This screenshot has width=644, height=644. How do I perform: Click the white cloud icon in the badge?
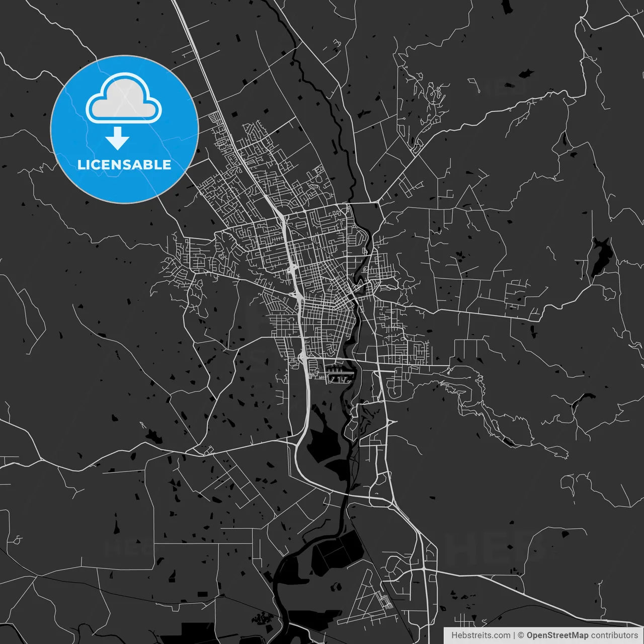(124, 99)
